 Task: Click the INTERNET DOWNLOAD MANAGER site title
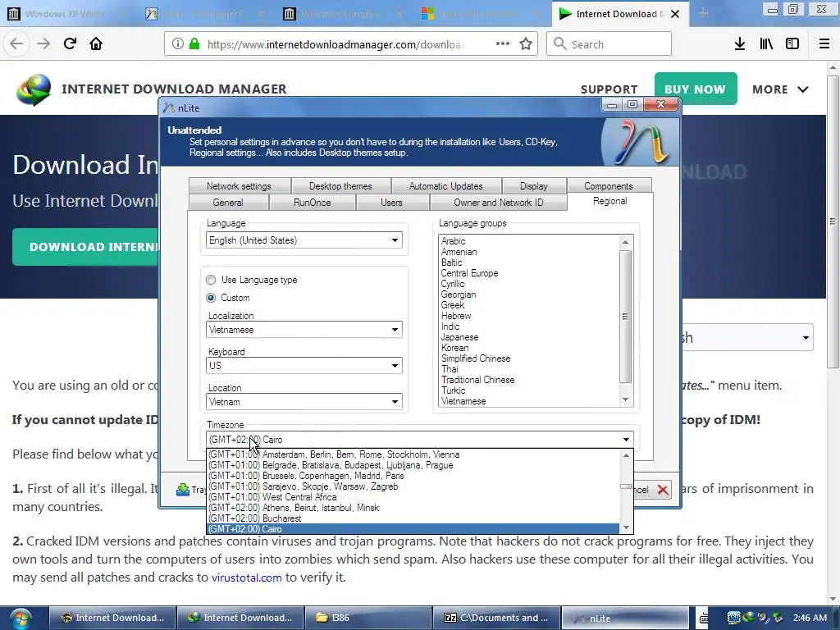click(x=174, y=89)
